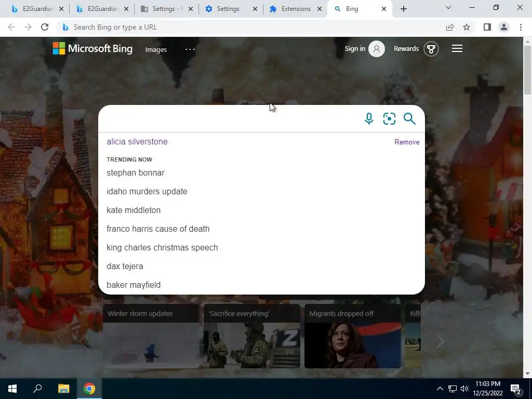Open the notification center
This screenshot has height=399, width=532.
coord(516,389)
